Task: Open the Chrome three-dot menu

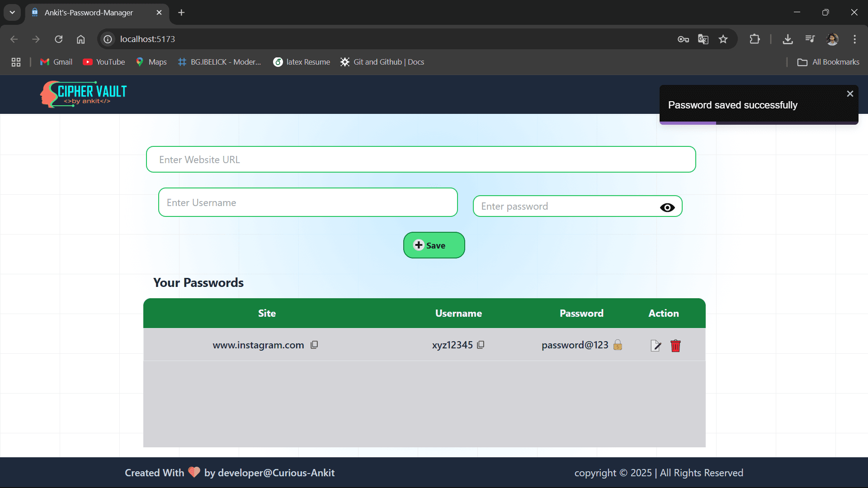Action: (854, 39)
